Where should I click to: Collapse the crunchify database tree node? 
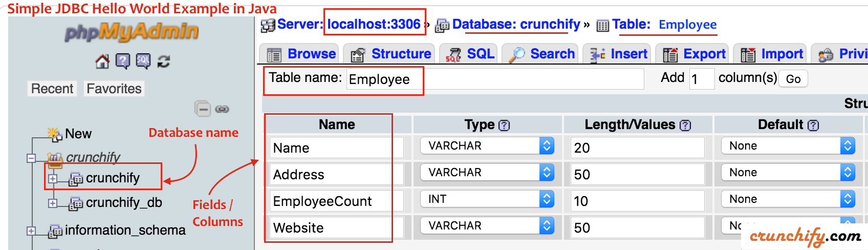click(31, 158)
